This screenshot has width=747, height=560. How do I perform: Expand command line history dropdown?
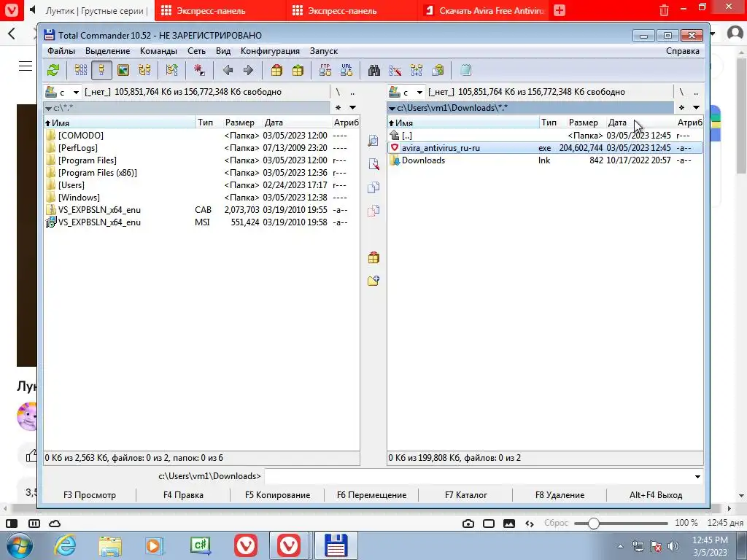click(x=697, y=476)
